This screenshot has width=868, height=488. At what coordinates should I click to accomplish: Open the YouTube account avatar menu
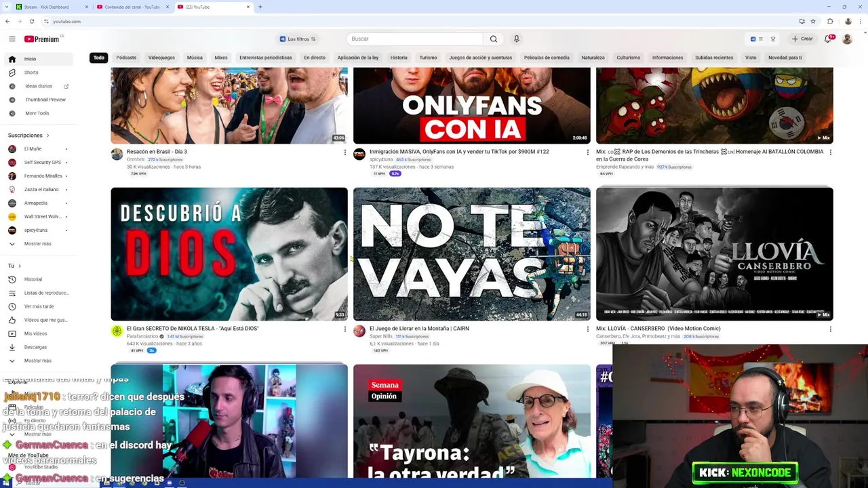click(847, 39)
